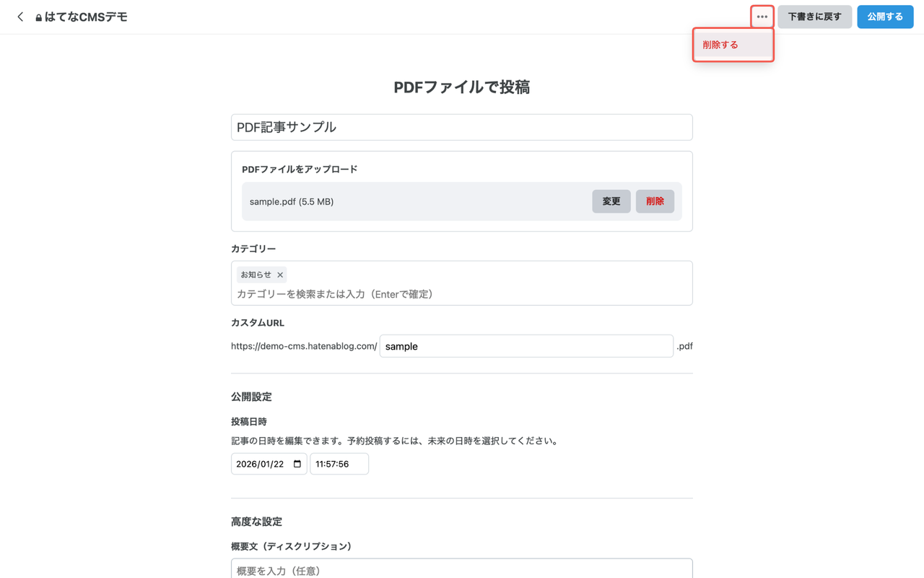The width and height of the screenshot is (924, 578).
Task: Select the お知らせ category chip
Action: click(256, 275)
